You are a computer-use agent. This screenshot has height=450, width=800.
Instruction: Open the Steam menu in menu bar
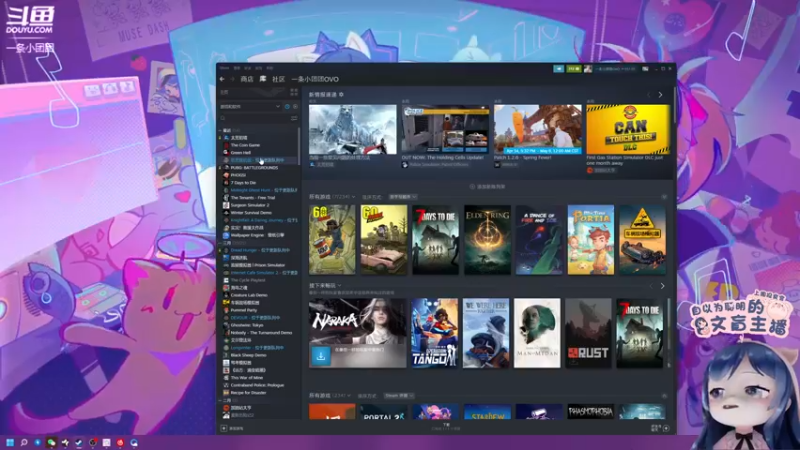click(224, 68)
